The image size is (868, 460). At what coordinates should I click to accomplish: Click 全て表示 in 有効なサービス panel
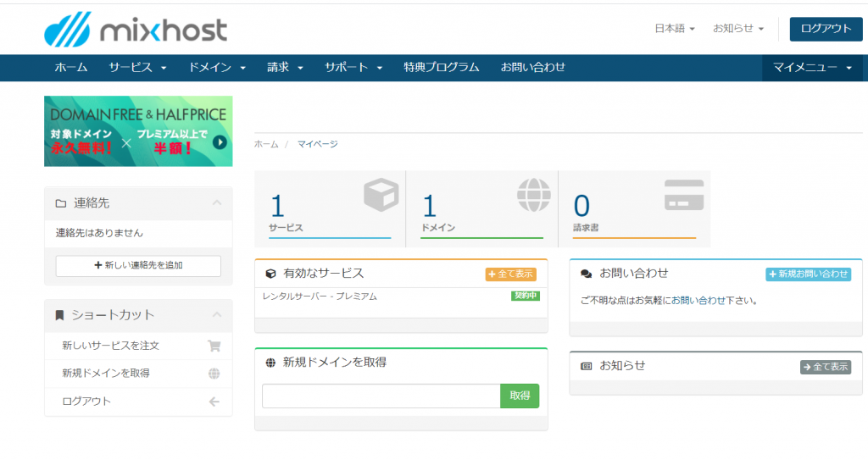[x=510, y=274]
